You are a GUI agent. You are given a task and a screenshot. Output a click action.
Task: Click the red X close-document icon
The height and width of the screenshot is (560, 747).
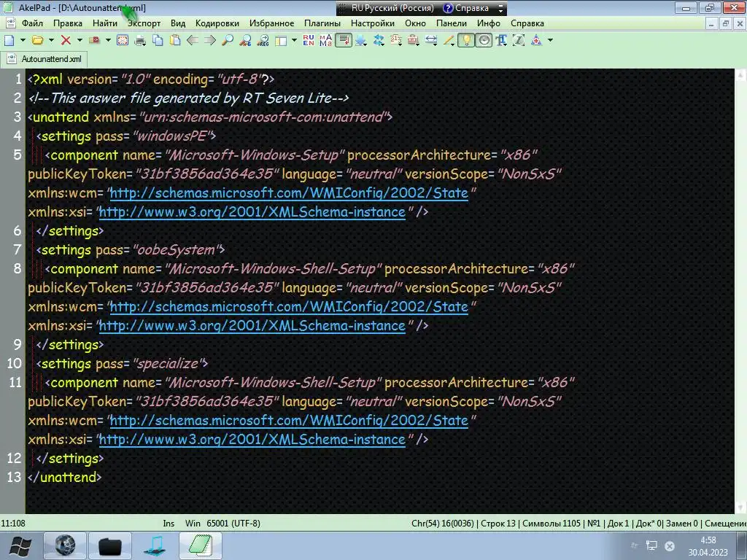(x=66, y=41)
